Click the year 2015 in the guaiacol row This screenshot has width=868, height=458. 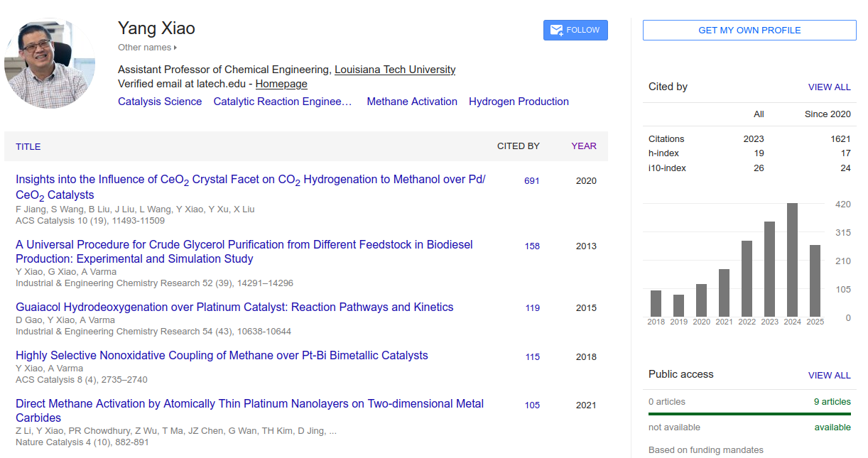[x=586, y=308]
